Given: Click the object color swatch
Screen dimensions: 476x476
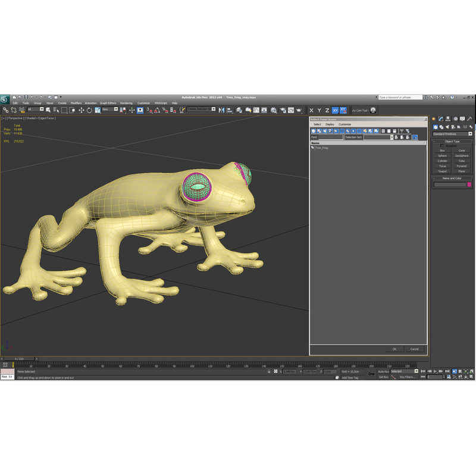Looking at the screenshot, I should pyautogui.click(x=469, y=184).
